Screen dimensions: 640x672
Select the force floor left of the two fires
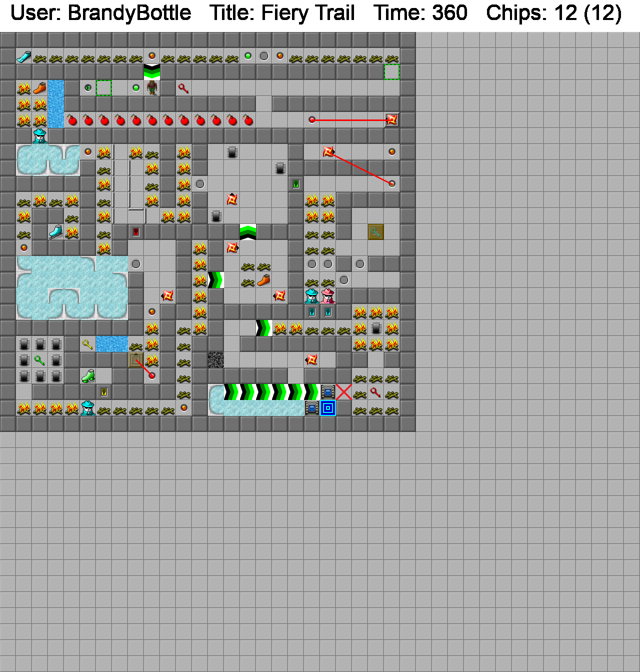click(264, 328)
